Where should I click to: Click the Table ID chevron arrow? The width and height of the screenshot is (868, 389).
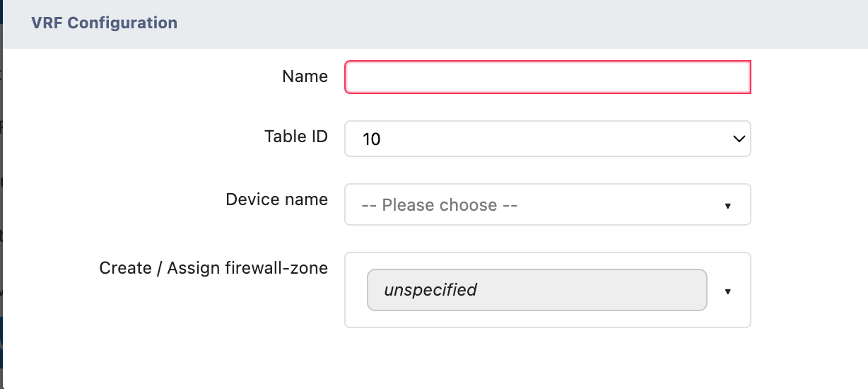[739, 139]
